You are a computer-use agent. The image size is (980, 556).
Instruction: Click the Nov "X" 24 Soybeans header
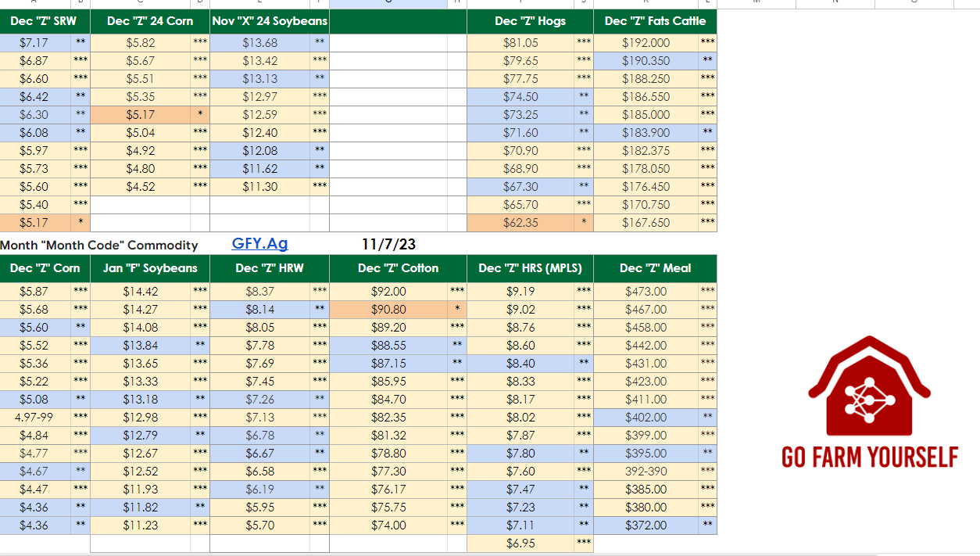click(x=269, y=21)
